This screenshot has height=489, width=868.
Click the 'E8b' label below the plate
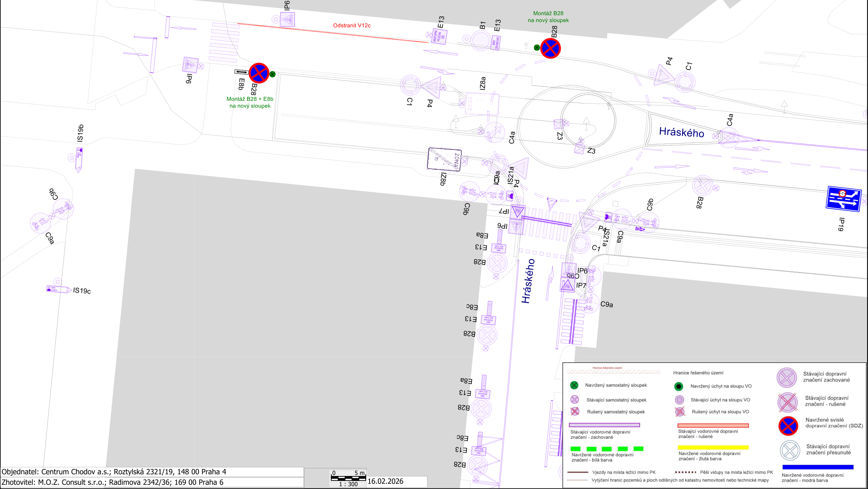[x=241, y=84]
